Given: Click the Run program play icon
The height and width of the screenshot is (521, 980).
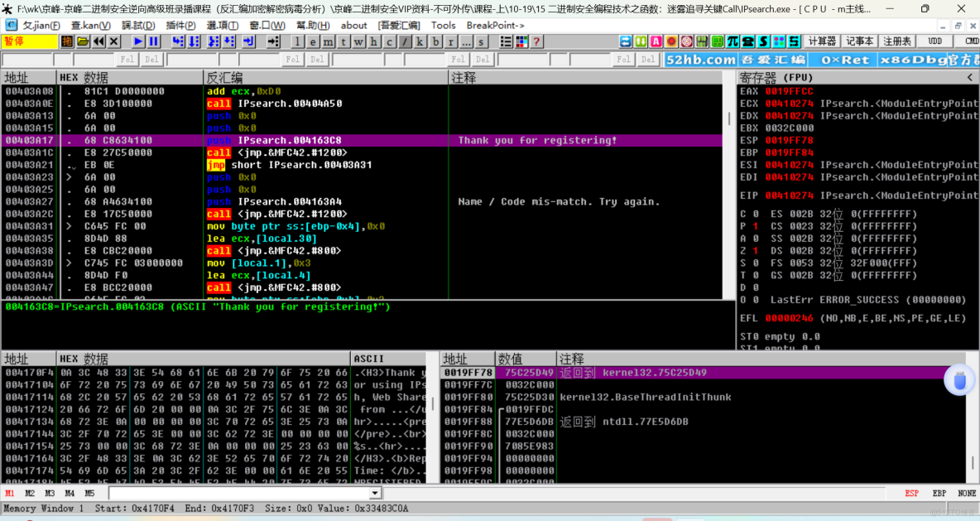Looking at the screenshot, I should pos(137,41).
